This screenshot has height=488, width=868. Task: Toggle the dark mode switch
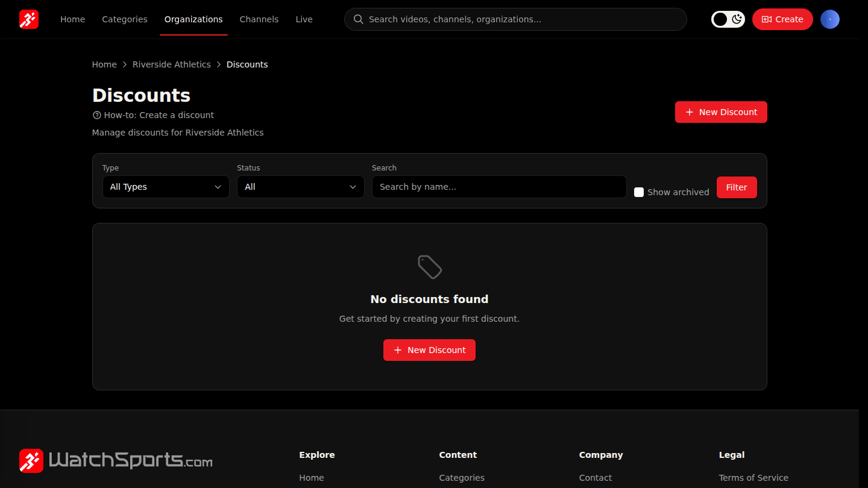tap(728, 19)
